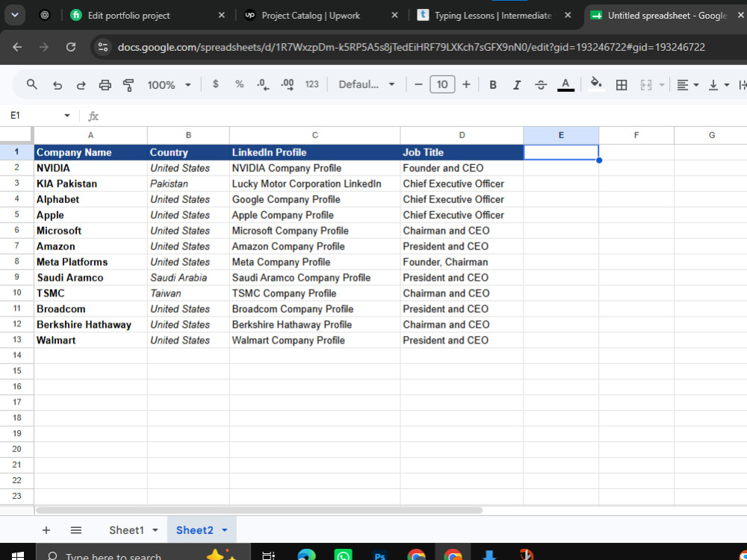The width and height of the screenshot is (747, 560).
Task: Click the Taiwan cell
Action: pos(188,293)
